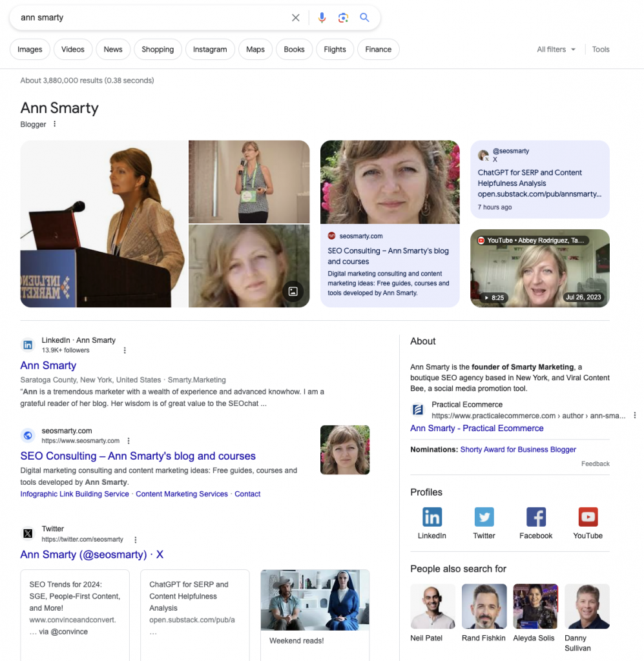
Task: Open the photo of Ann holding a microphone
Action: [249, 181]
